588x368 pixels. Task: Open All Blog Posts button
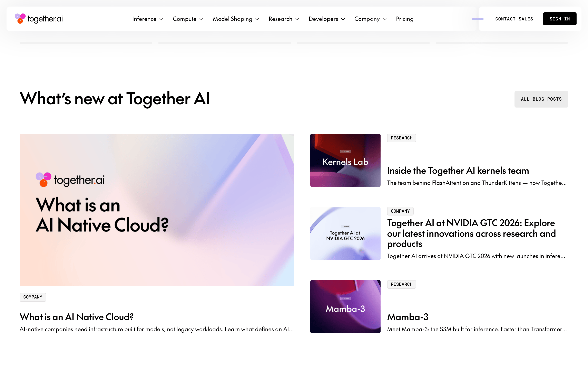541,99
